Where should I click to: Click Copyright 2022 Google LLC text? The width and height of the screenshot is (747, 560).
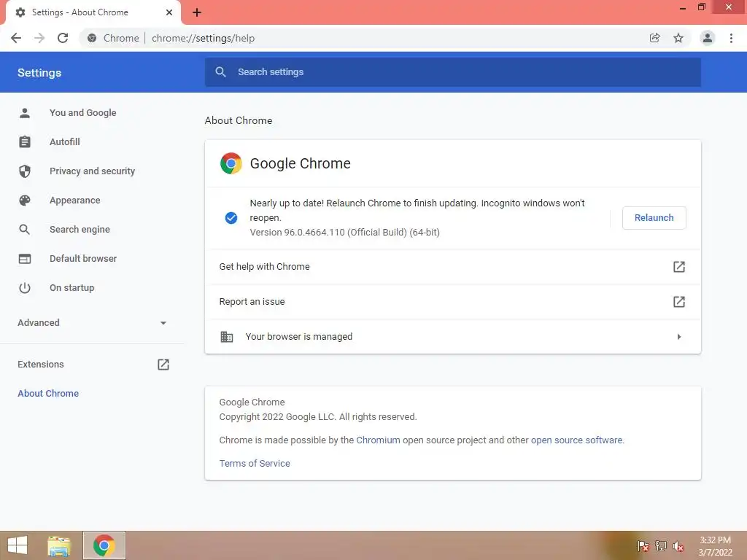pos(318,416)
